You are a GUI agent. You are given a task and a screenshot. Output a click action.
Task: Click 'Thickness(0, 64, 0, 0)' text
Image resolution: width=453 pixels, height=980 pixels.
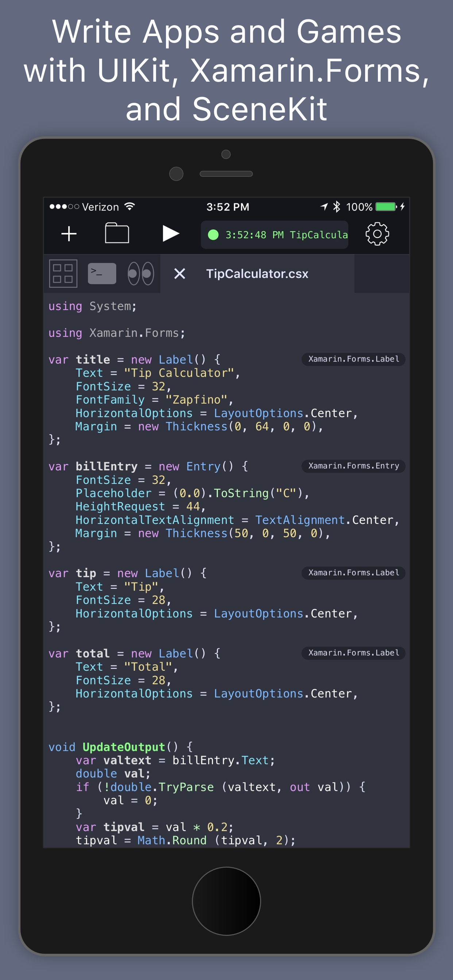241,427
